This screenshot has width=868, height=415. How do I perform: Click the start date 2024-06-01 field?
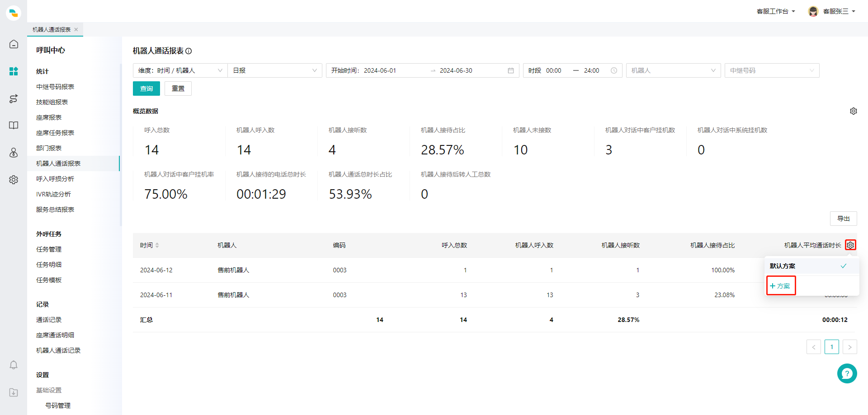[x=380, y=70]
